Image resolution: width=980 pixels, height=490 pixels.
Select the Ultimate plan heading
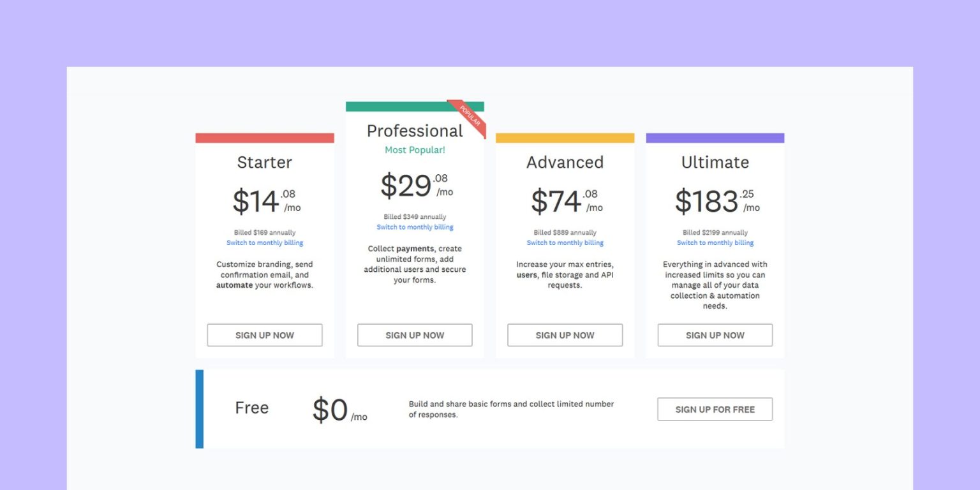tap(715, 163)
